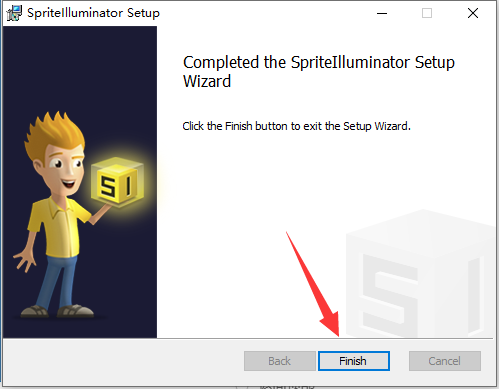Click the 'Completed the SpriteIlluminator Setup Wizard' heading
The width and height of the screenshot is (499, 389).
coord(319,72)
